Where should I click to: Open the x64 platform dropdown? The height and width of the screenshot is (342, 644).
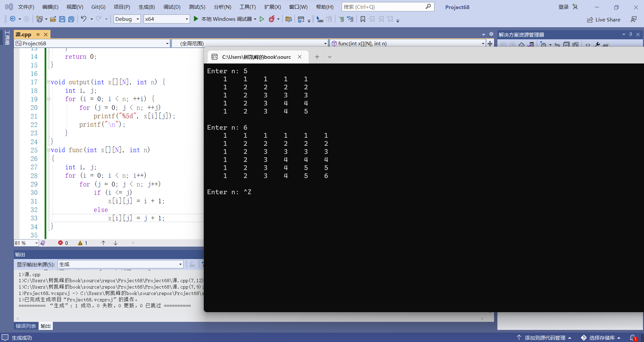(166, 19)
